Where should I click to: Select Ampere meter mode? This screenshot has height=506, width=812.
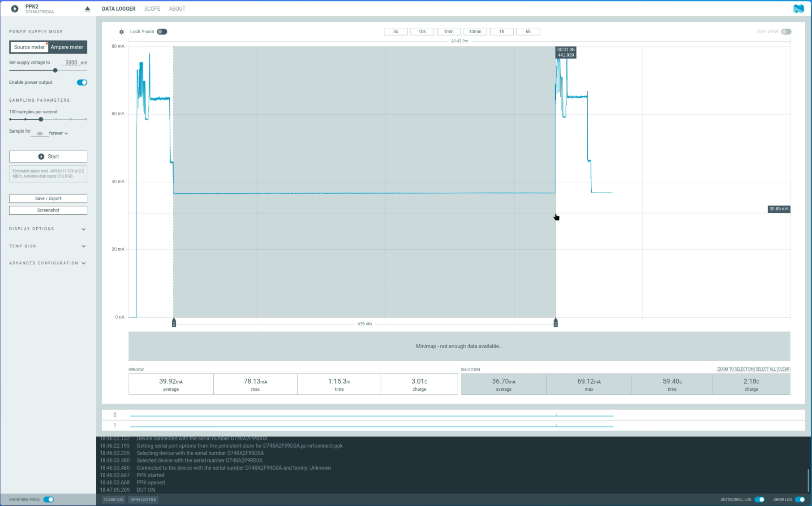coord(67,47)
